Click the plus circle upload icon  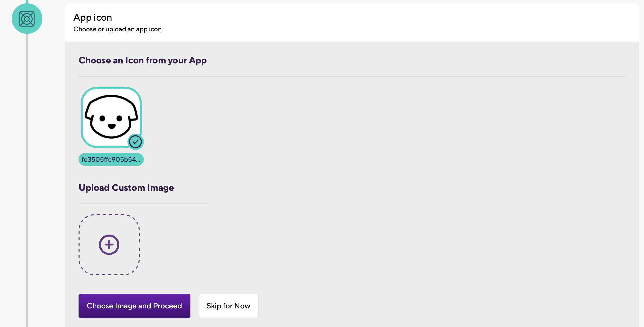pos(109,244)
